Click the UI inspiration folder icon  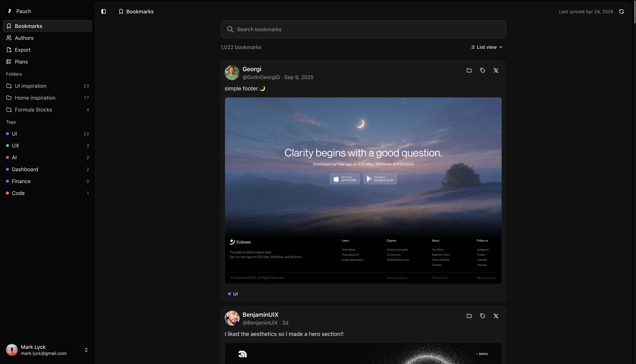click(9, 86)
